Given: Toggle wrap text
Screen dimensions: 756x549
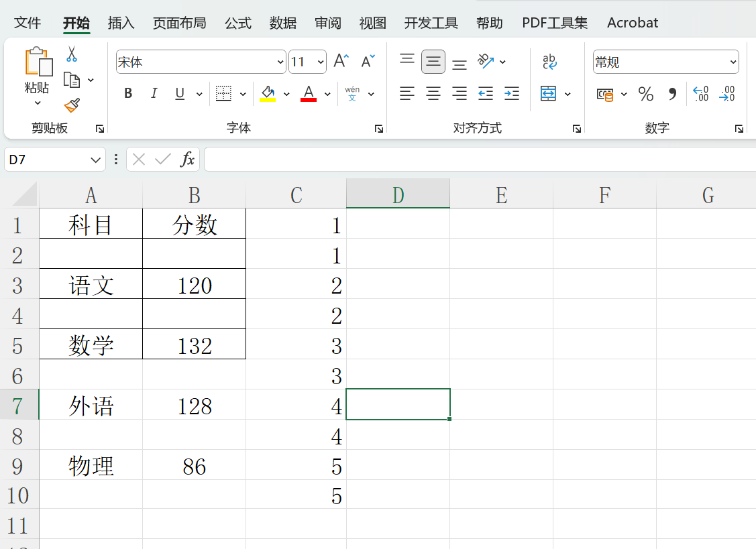Looking at the screenshot, I should pyautogui.click(x=549, y=62).
